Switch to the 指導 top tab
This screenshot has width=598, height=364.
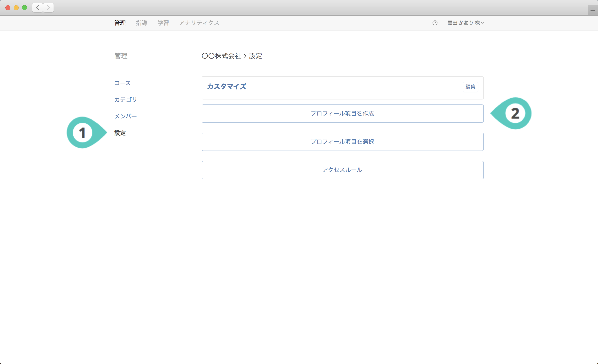[x=141, y=23]
